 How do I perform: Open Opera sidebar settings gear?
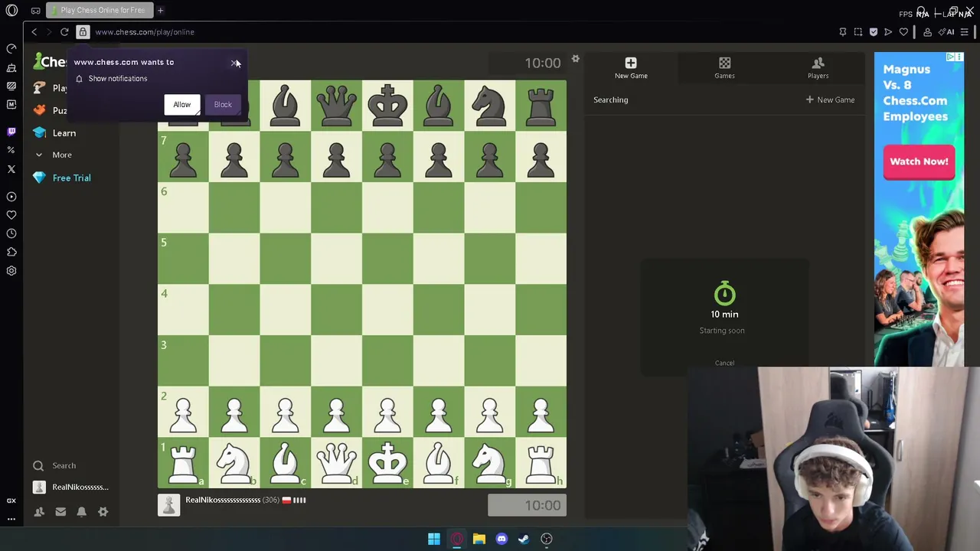(11, 270)
